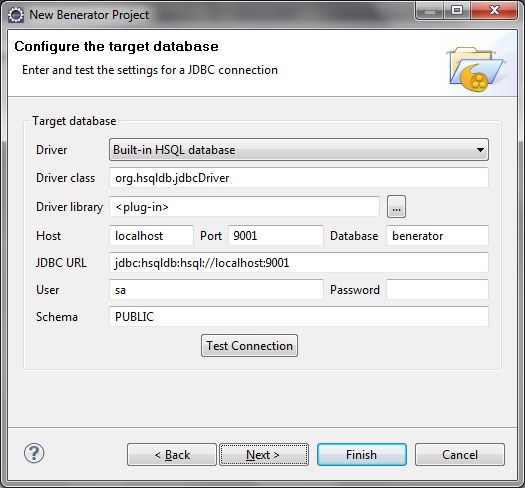
Task: Test Connection to the database
Action: tap(249, 346)
